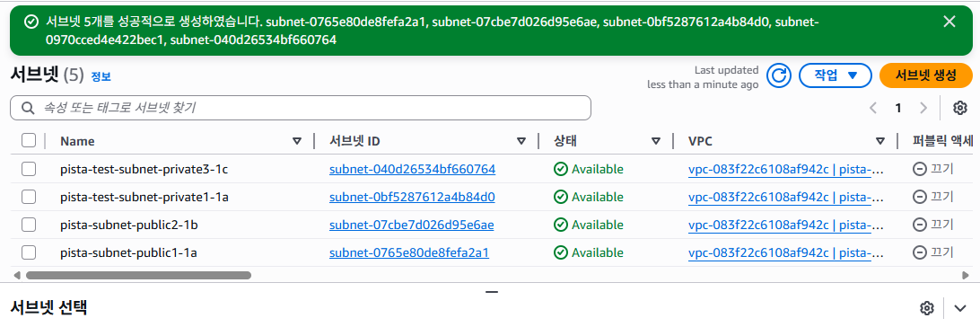The width and height of the screenshot is (980, 327).
Task: Open subnet-040d26534bf660764 link
Action: pos(413,169)
